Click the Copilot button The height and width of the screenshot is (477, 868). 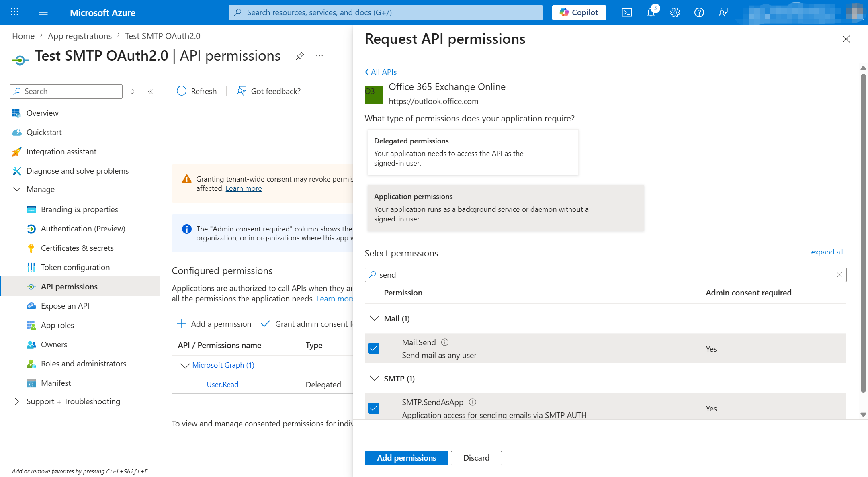(x=579, y=12)
